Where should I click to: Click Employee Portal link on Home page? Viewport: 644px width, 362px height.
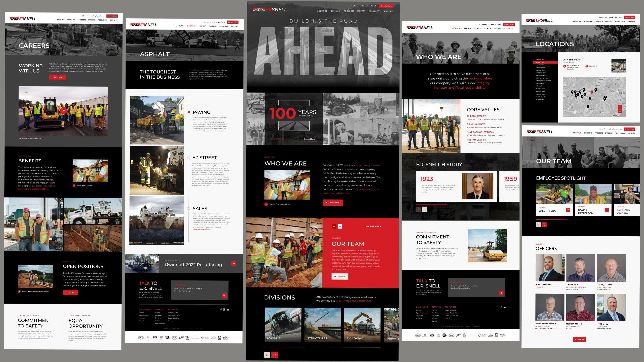tap(368, 6)
